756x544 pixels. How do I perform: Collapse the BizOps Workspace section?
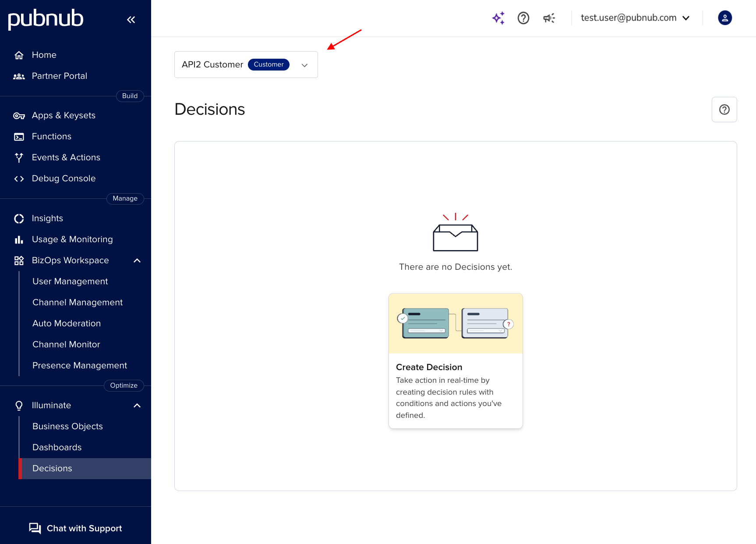click(x=137, y=260)
